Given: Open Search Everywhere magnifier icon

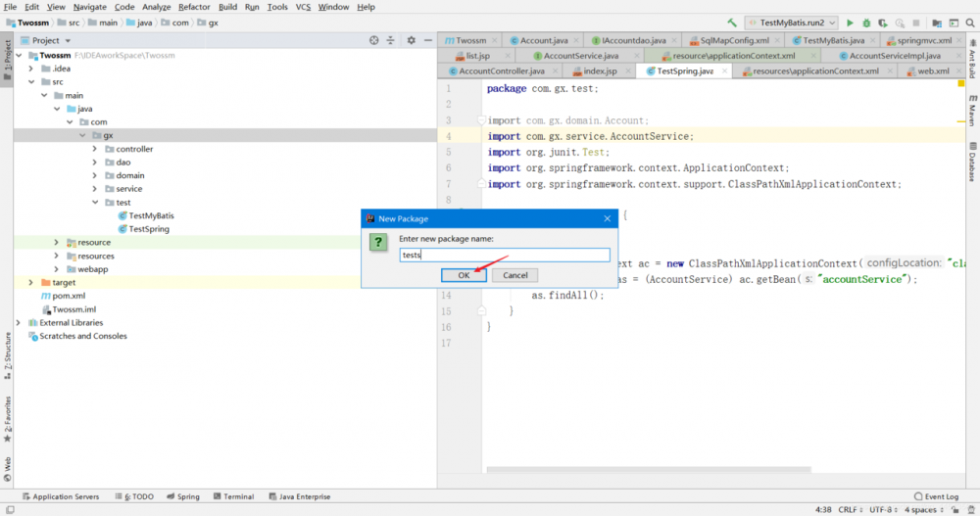Looking at the screenshot, I should click(x=969, y=23).
